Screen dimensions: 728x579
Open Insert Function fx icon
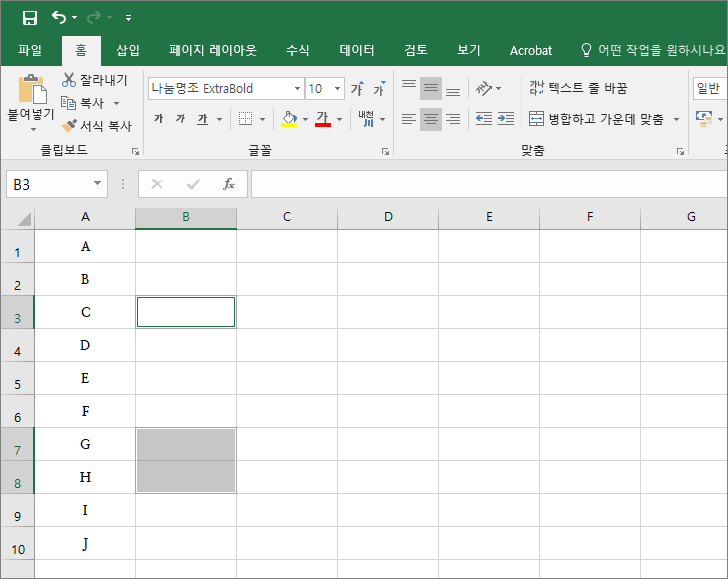coord(229,184)
